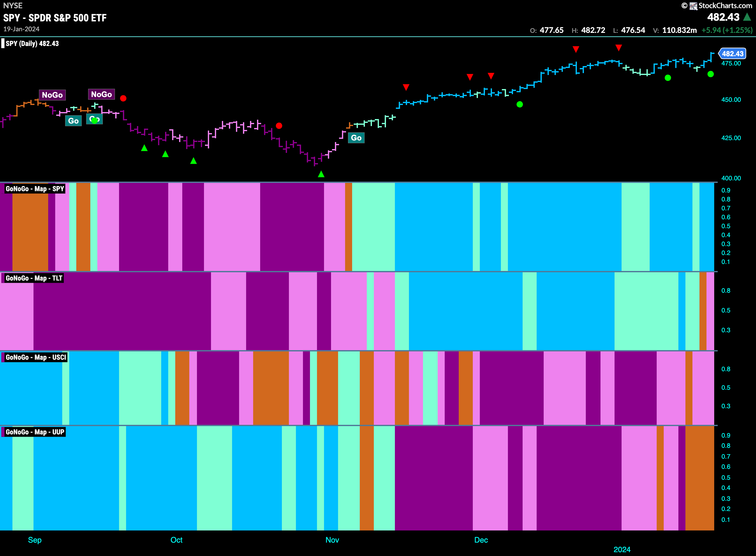Image resolution: width=756 pixels, height=556 pixels.
Task: Click the red down-triangle at the late December high
Action: tap(619, 48)
